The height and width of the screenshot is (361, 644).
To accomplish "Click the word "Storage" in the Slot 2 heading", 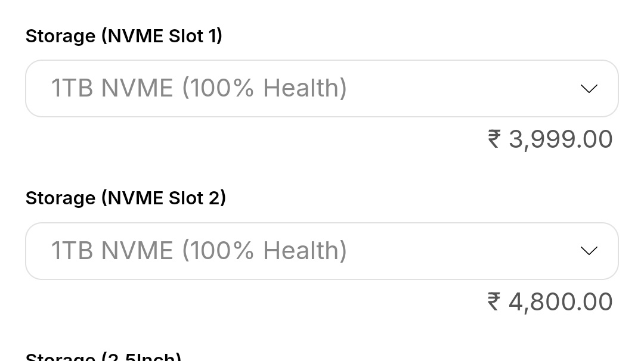I will pos(60,198).
